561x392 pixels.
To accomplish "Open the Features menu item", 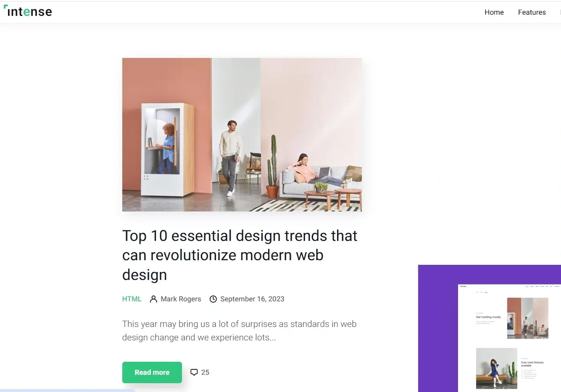I will tap(532, 12).
